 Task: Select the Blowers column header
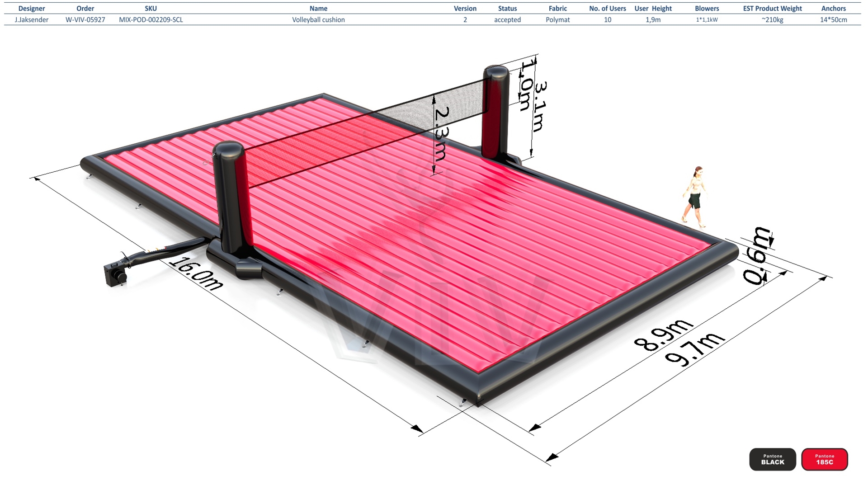pyautogui.click(x=707, y=8)
